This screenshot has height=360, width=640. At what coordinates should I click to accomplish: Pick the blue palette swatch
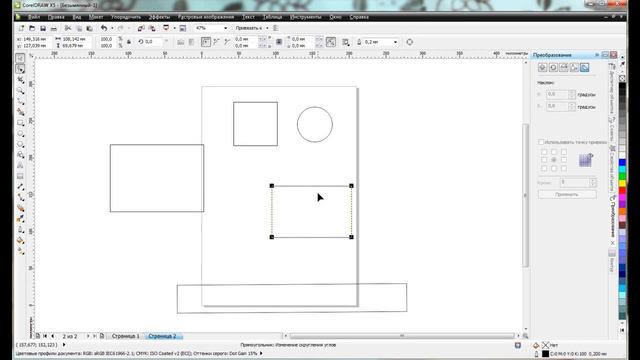coord(622,162)
